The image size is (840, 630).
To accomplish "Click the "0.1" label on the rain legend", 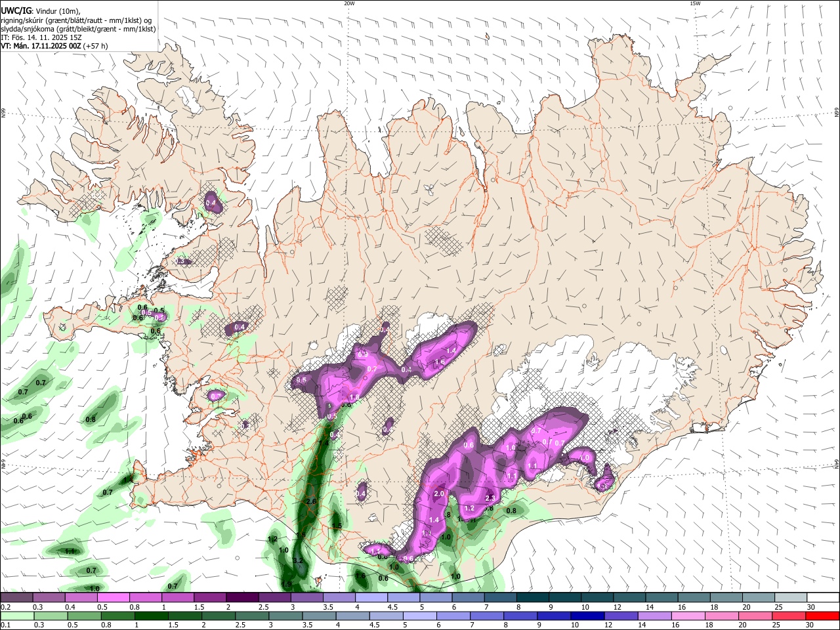I will 6,625.
